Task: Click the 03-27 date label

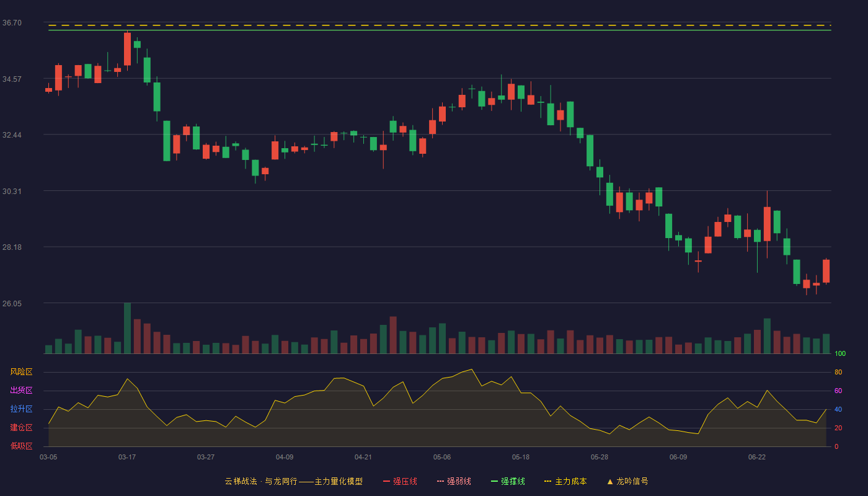Action: pos(206,457)
